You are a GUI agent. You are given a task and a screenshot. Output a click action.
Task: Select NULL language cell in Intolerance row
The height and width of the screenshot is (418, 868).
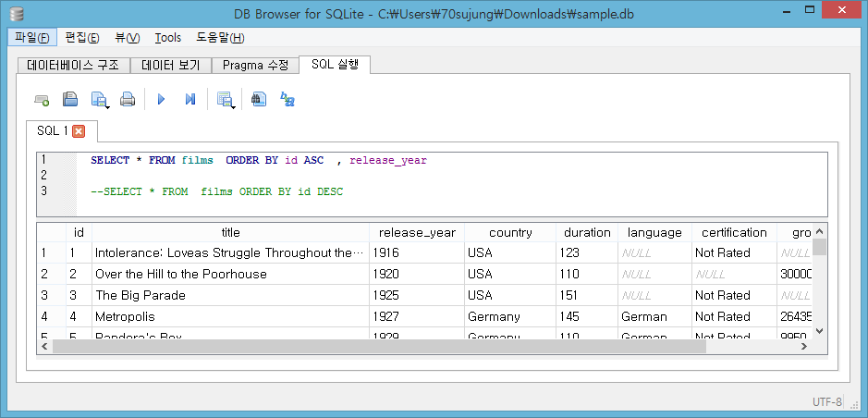coord(654,253)
